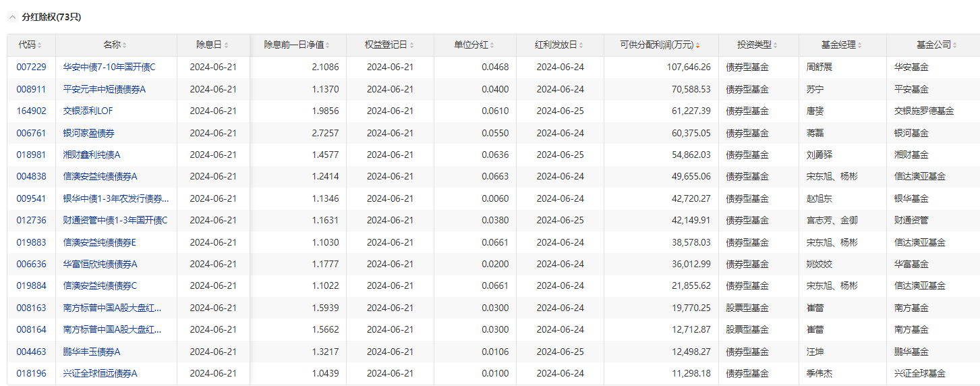Open fund 财通资管中债1-3年国开债C
The width and height of the screenshot is (980, 386).
coord(115,220)
